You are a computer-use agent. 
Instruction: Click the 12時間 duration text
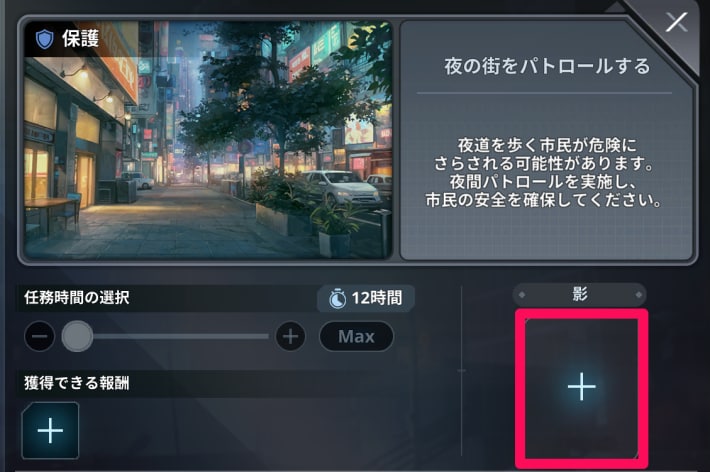click(377, 298)
